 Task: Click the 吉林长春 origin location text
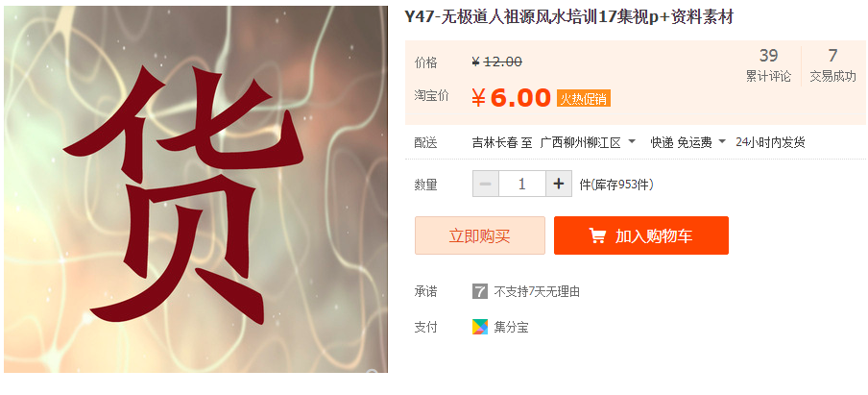click(494, 143)
